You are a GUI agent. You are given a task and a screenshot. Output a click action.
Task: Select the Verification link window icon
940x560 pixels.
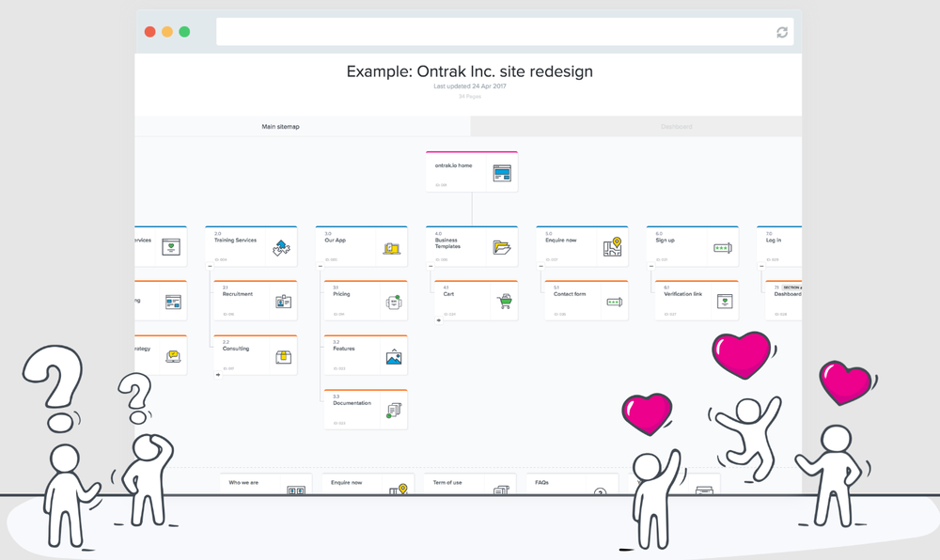(x=725, y=302)
